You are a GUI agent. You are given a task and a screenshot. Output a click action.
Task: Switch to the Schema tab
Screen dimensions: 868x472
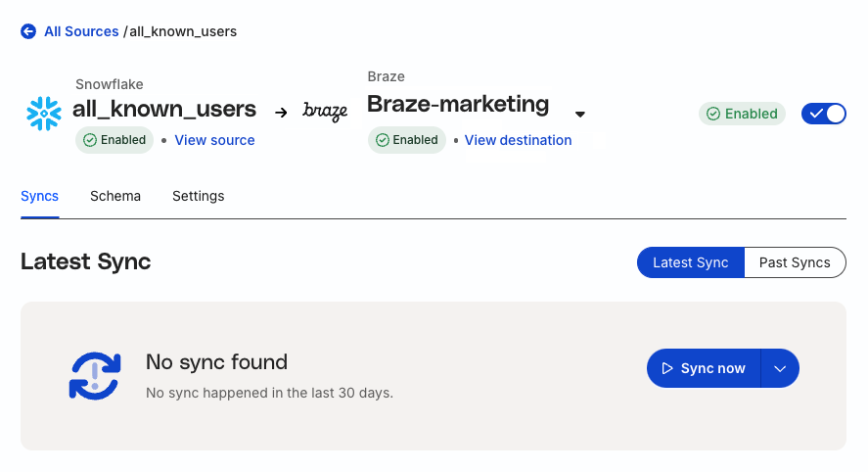coord(115,196)
